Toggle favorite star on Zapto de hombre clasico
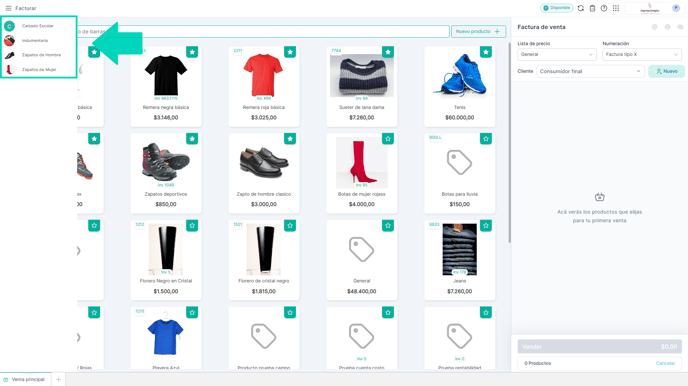Image resolution: width=688 pixels, height=386 pixels. [290, 139]
